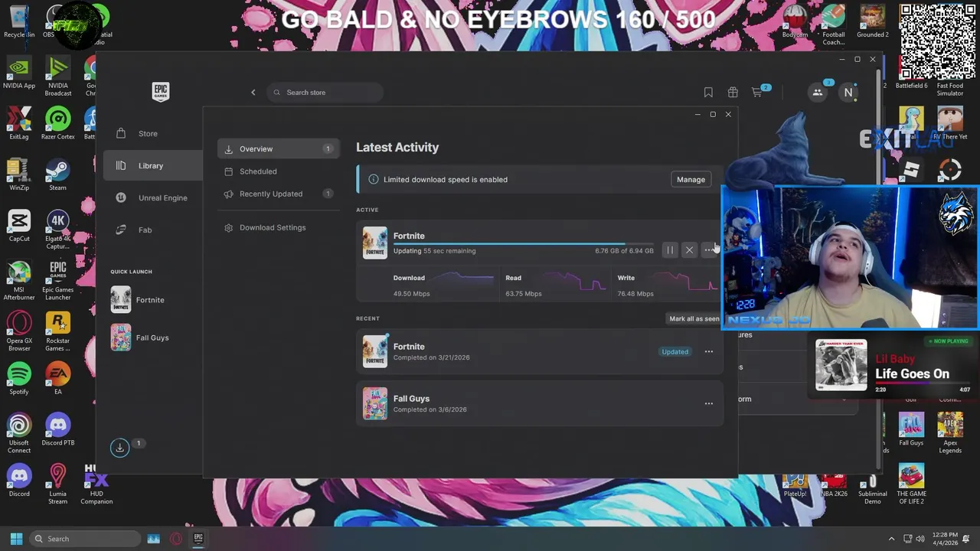This screenshot has width=980, height=551.
Task: Open the gift box redeem icon
Action: click(733, 93)
